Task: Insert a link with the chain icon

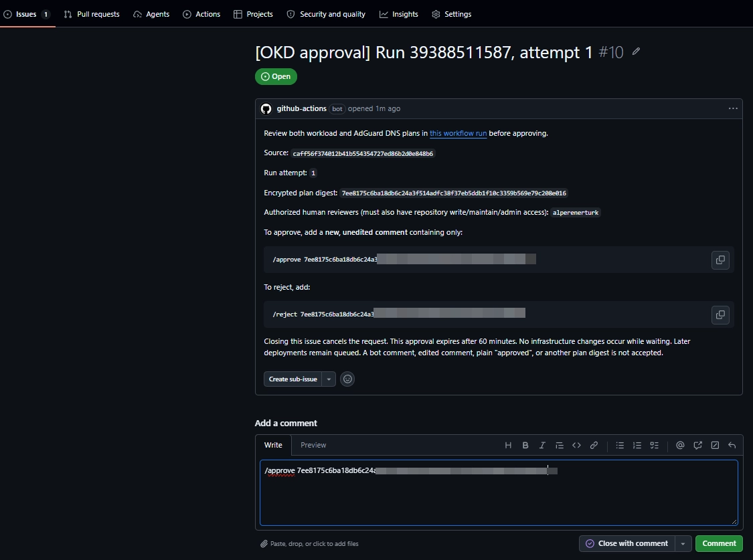Action: [x=594, y=446]
